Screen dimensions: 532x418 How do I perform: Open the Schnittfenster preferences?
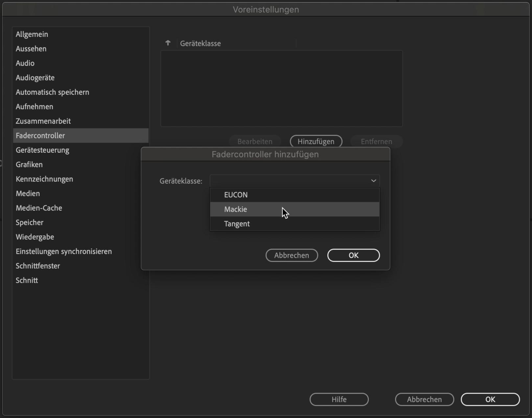coord(38,266)
